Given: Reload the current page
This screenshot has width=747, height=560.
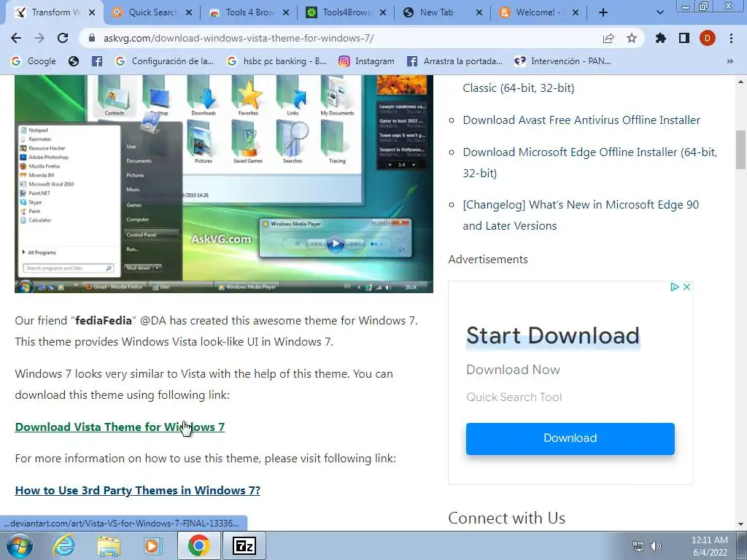Looking at the screenshot, I should [63, 38].
